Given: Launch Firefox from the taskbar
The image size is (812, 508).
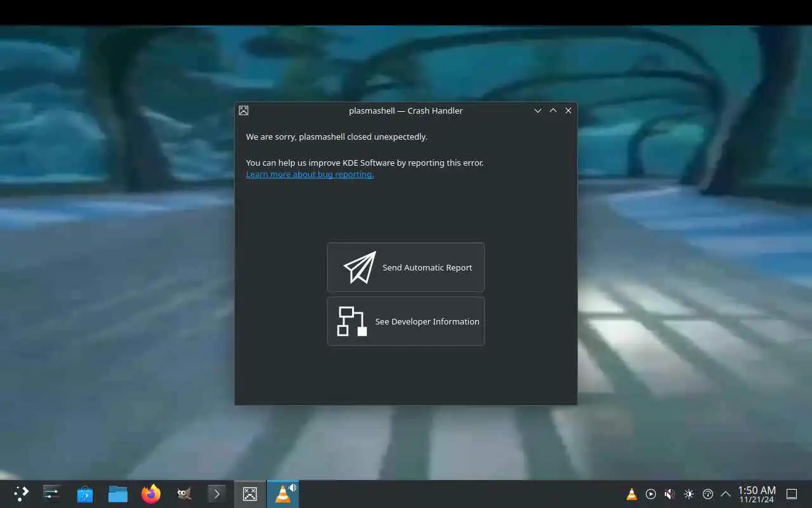Looking at the screenshot, I should (151, 493).
